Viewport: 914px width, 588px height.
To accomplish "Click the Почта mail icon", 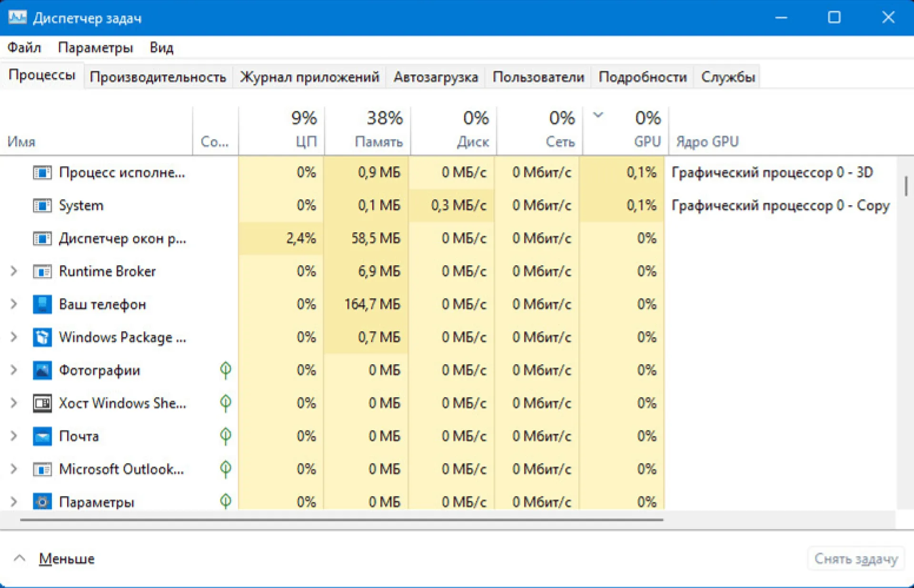I will [x=42, y=436].
